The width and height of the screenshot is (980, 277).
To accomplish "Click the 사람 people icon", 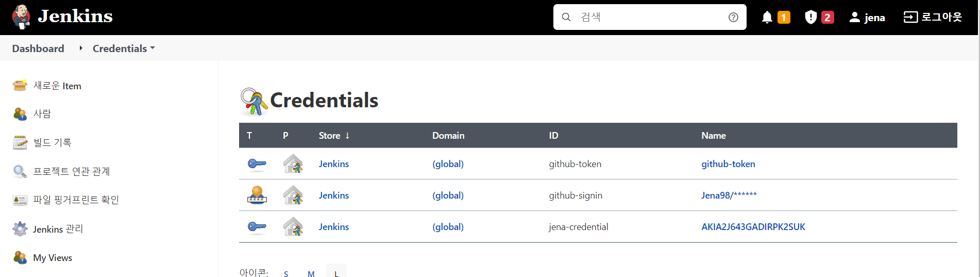I will pos(20,114).
